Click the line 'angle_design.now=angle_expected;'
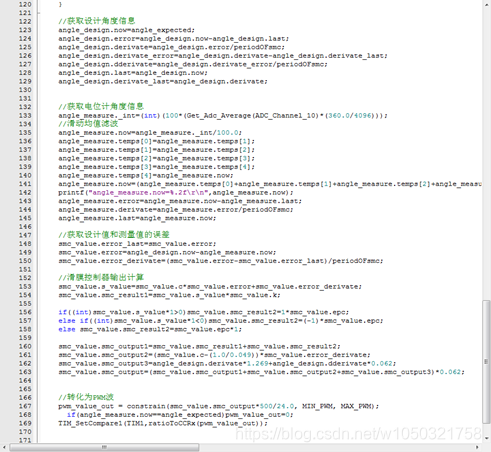The width and height of the screenshot is (491, 452). pos(126,30)
